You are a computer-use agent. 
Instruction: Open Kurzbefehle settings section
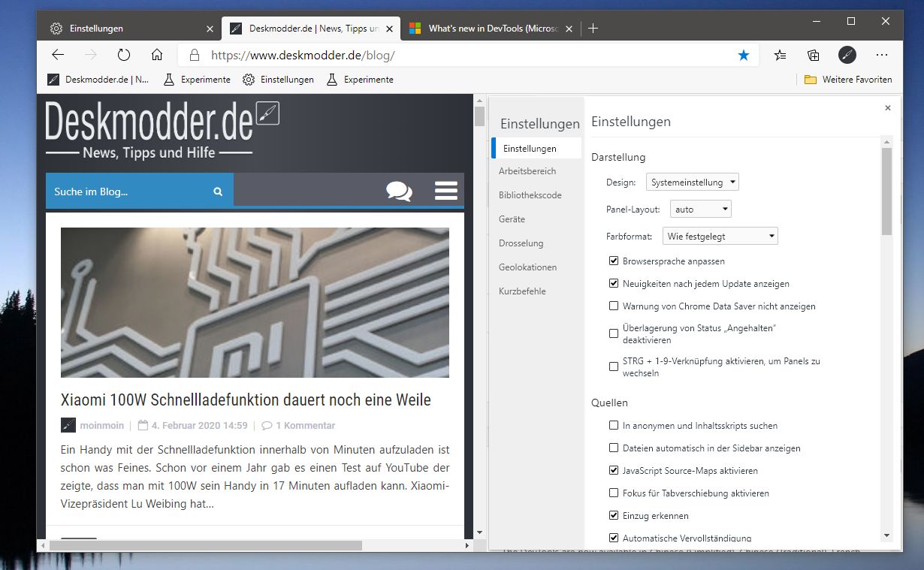(522, 291)
